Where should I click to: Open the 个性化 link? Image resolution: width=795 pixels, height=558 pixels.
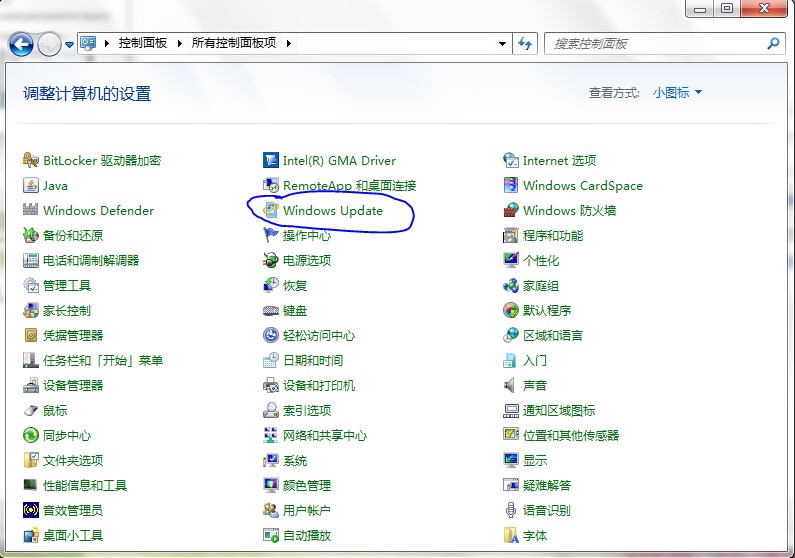(x=541, y=261)
